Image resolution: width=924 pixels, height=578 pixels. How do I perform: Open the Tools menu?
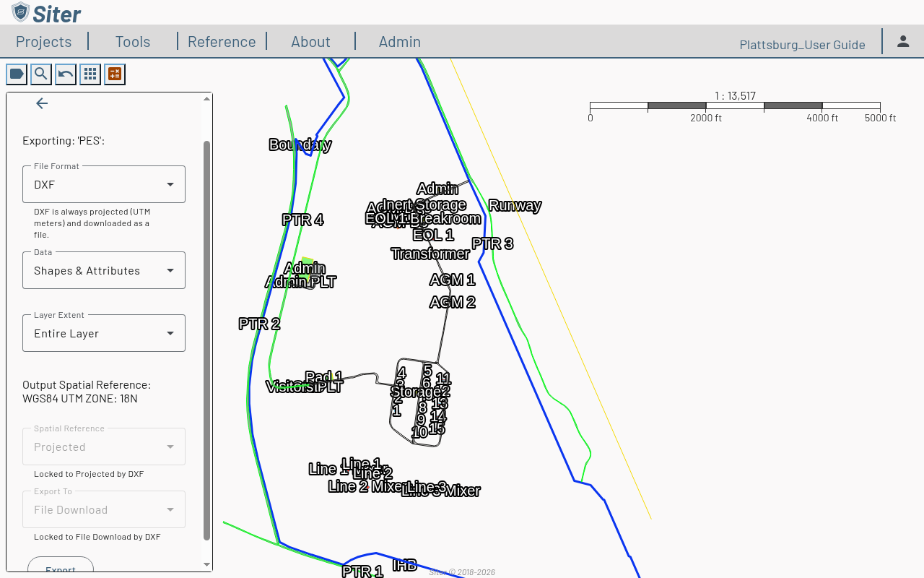coord(133,41)
